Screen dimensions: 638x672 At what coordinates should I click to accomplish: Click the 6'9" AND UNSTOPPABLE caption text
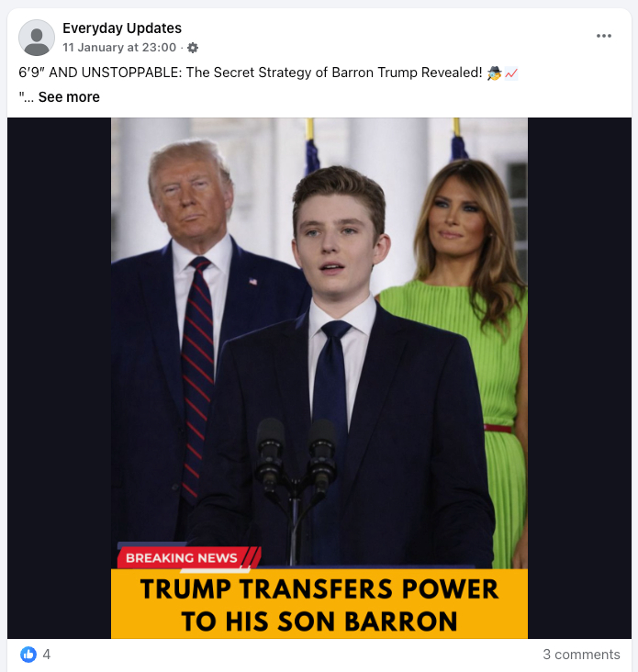(x=250, y=73)
